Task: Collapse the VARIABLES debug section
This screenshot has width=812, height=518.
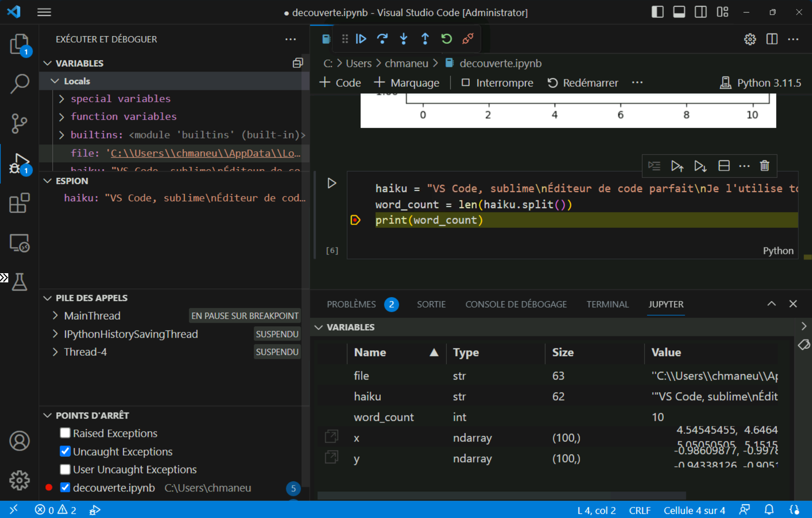Action: coord(47,63)
